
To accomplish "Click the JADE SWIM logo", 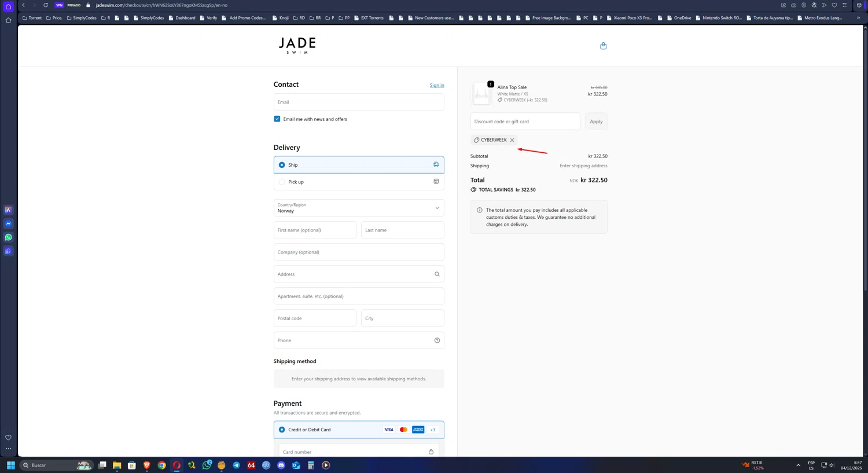I will (297, 46).
